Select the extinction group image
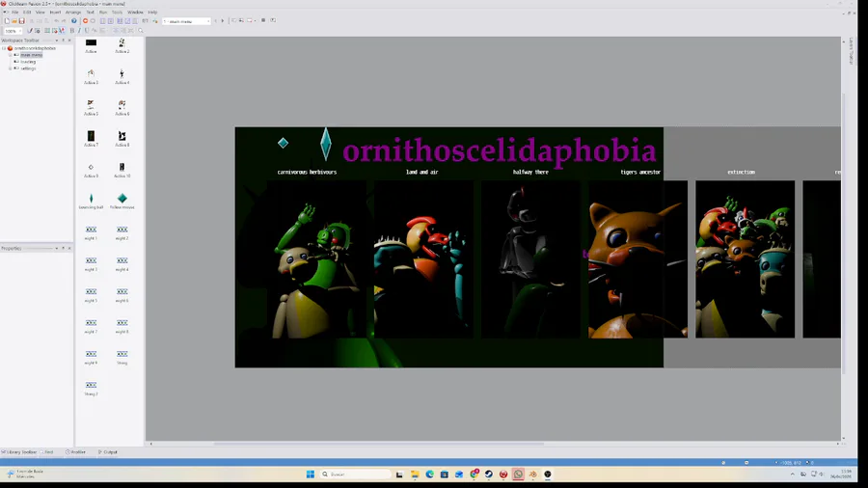This screenshot has width=868, height=488. pos(746,258)
